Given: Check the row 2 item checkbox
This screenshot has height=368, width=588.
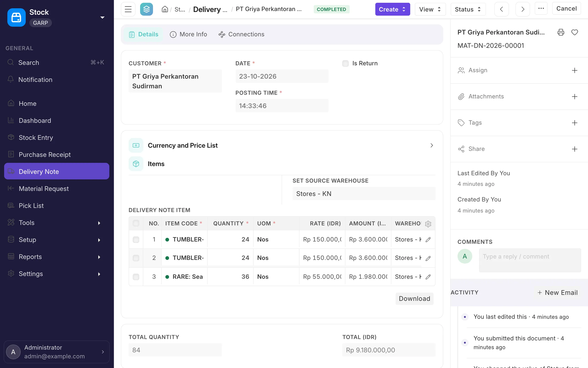Looking at the screenshot, I should point(136,258).
